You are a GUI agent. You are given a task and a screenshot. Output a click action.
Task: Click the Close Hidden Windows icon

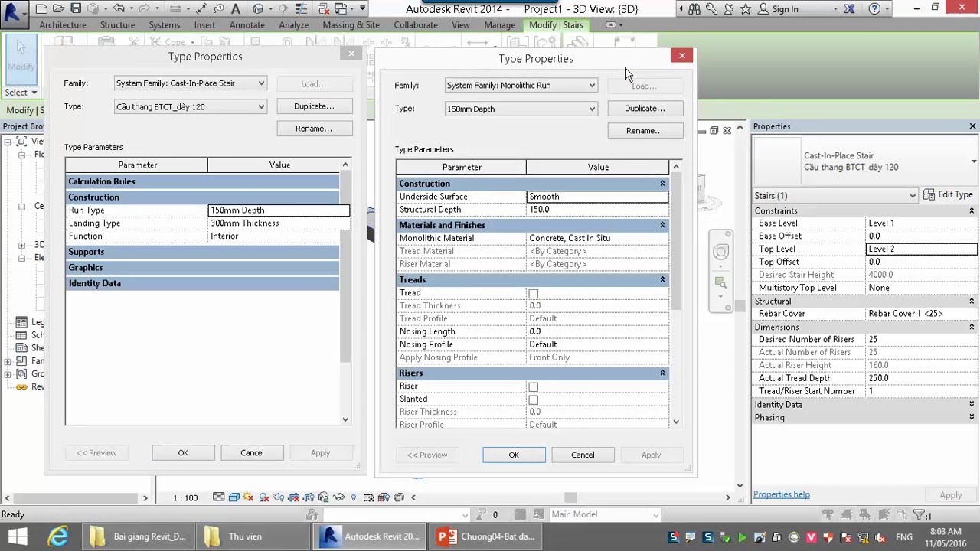(322, 9)
